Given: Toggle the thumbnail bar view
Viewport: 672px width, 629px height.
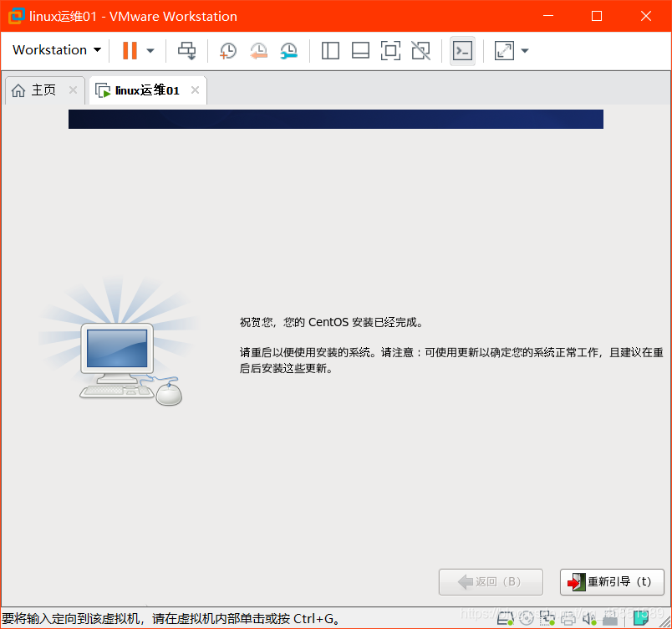Looking at the screenshot, I should pyautogui.click(x=360, y=50).
